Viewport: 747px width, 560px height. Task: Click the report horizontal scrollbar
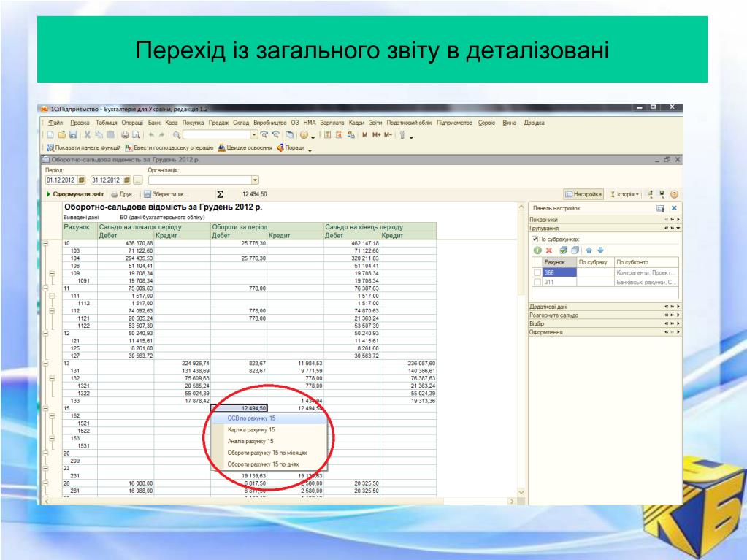pos(279,502)
